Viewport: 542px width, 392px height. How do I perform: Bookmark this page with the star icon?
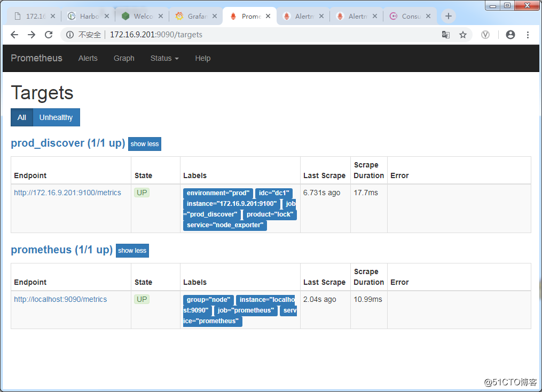pos(463,35)
